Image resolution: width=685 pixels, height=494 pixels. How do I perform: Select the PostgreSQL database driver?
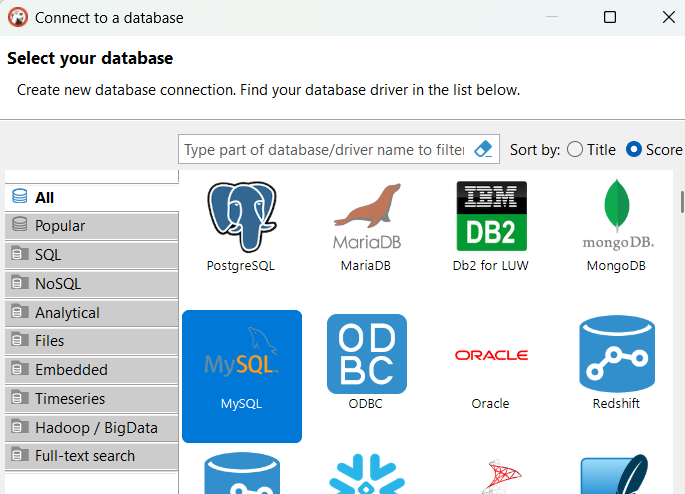click(241, 228)
